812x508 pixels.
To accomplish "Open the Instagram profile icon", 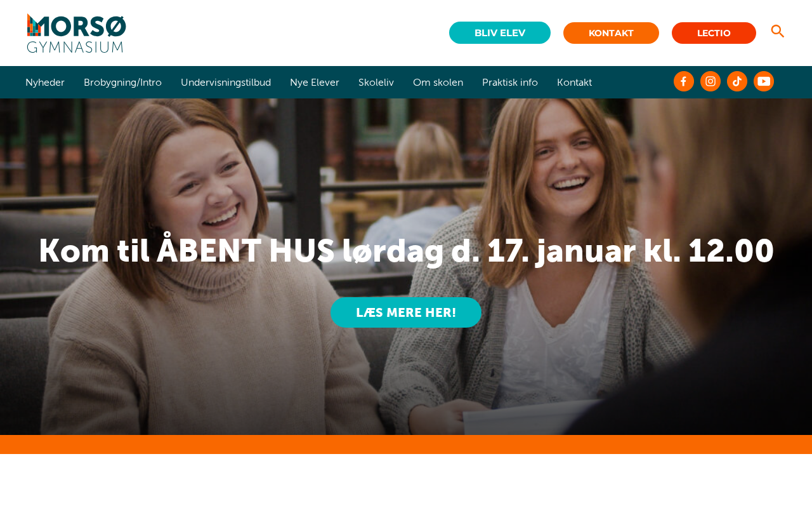I will tap(710, 81).
